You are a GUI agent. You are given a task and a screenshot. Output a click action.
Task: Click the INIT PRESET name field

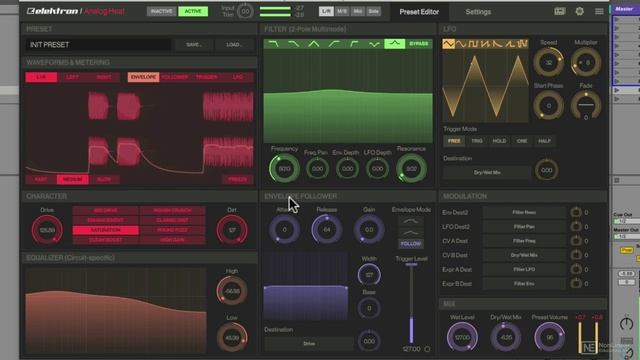click(x=98, y=44)
